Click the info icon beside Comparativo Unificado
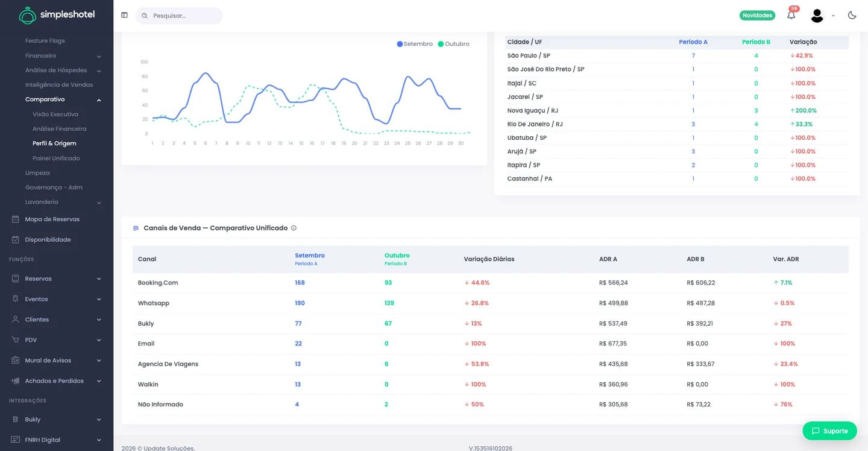The width and height of the screenshot is (868, 451). click(x=294, y=228)
